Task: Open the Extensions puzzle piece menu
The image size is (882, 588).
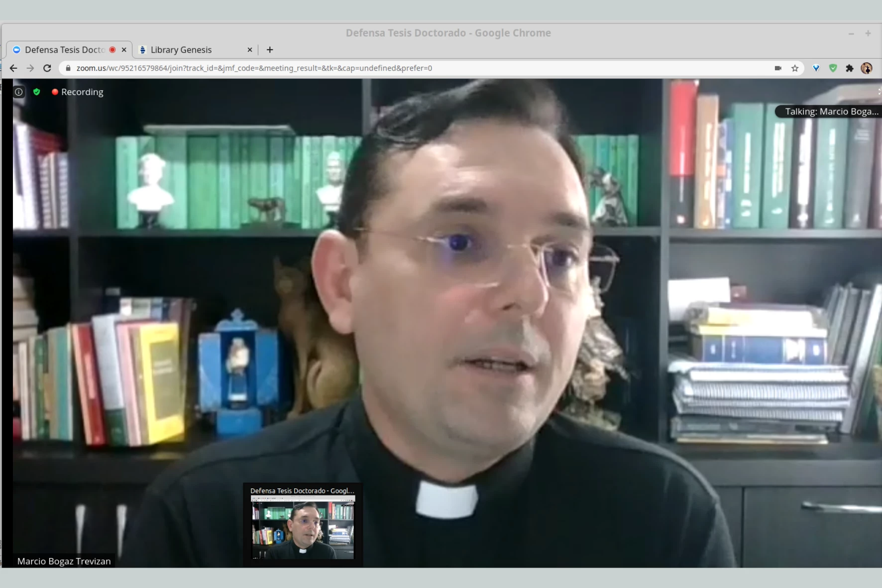Action: coord(850,68)
